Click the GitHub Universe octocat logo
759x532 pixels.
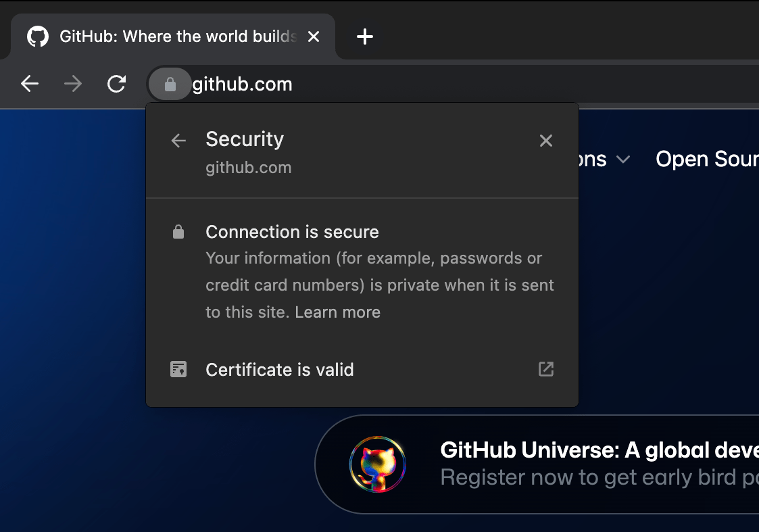[377, 464]
